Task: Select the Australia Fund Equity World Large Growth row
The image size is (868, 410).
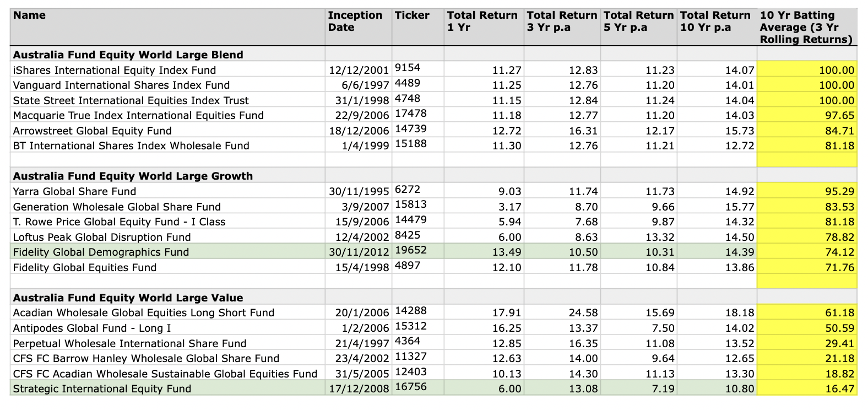Action: point(133,176)
